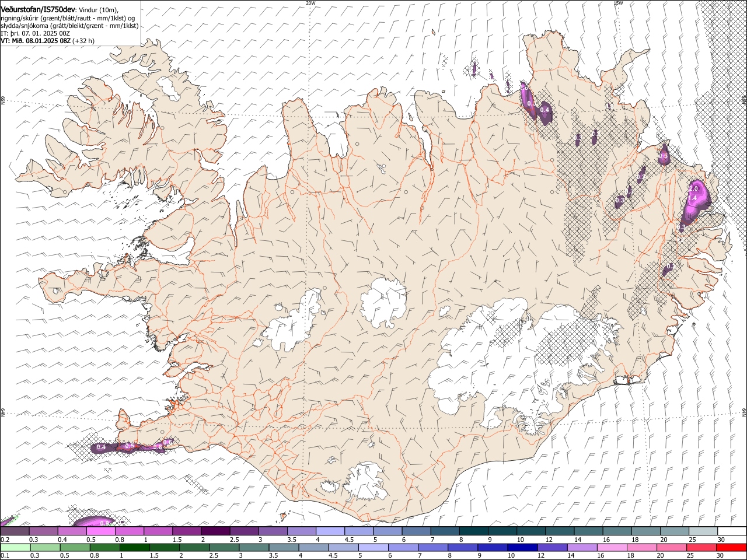The image size is (747, 560).
Task: Select the 2.0 snowfall value on the east coast
Action: coord(694,189)
